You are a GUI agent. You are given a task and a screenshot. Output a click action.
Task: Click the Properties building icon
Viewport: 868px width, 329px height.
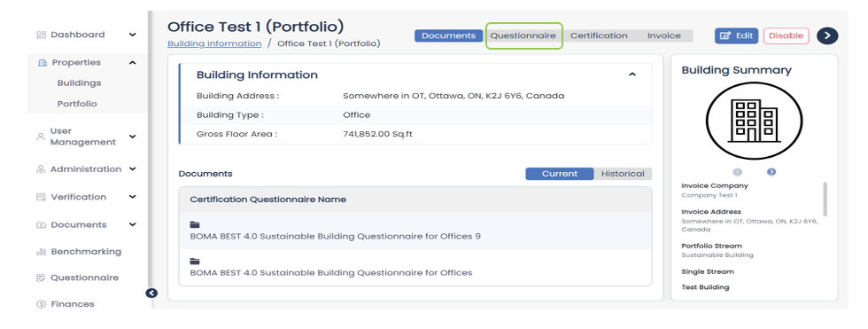pos(43,63)
